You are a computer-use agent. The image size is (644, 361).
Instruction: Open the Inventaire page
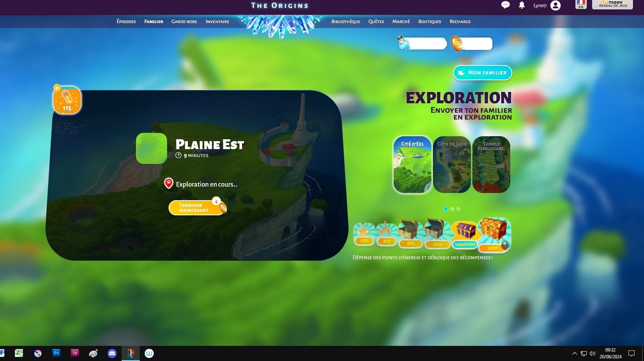click(x=217, y=22)
